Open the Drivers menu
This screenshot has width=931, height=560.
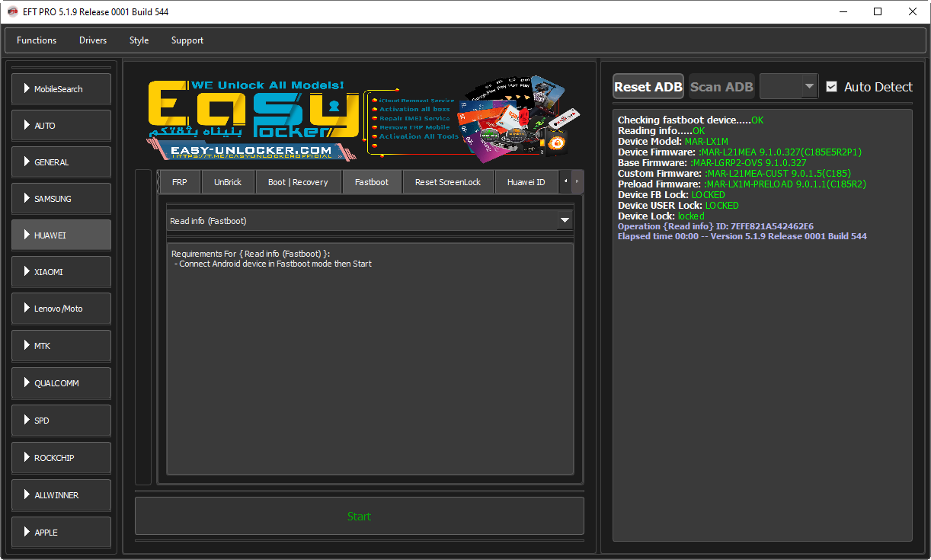coord(93,40)
